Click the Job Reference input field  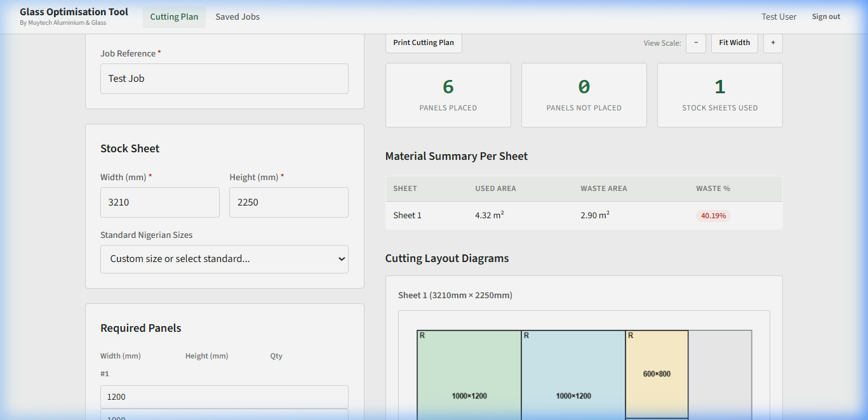click(224, 79)
